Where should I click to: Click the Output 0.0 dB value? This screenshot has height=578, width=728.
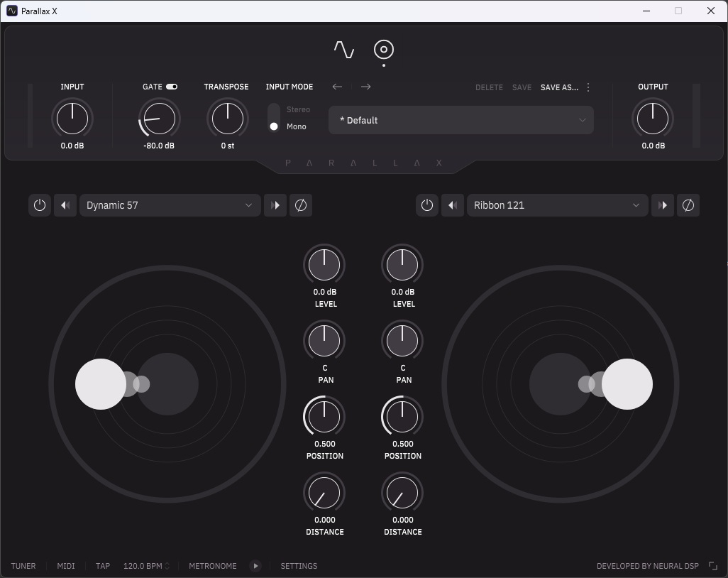(x=653, y=146)
